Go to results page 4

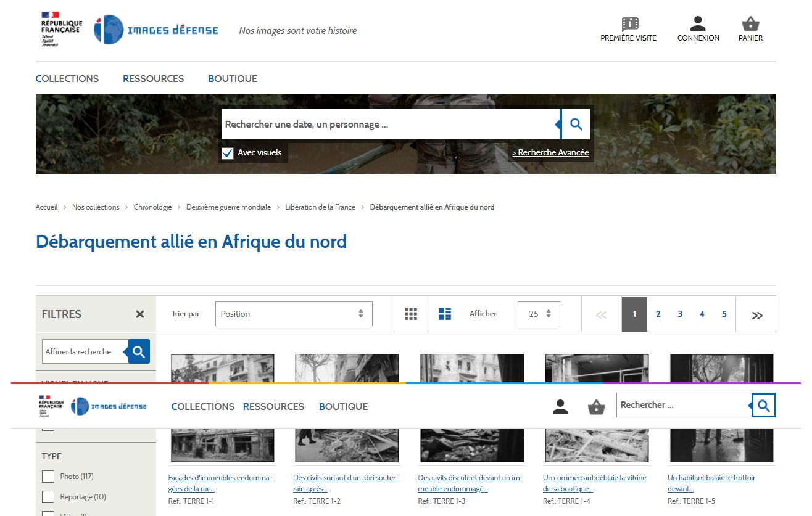coord(702,314)
